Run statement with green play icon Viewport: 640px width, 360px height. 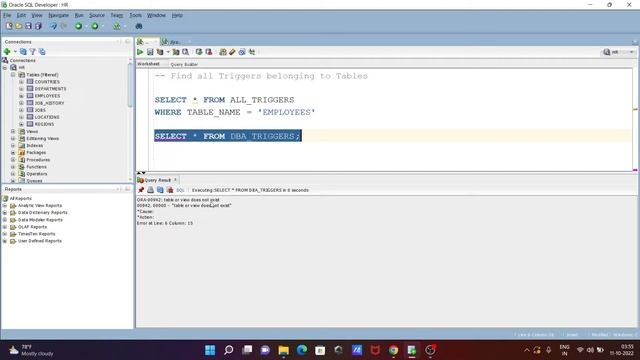pyautogui.click(x=140, y=52)
